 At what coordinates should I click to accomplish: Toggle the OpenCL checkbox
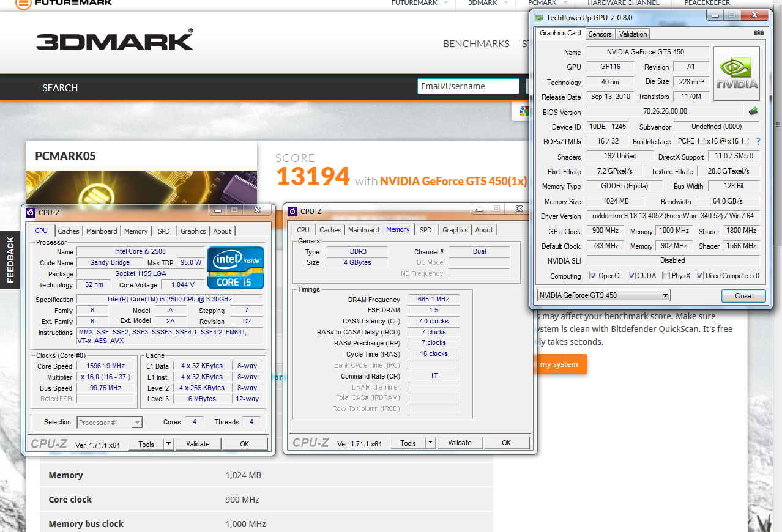coord(593,276)
